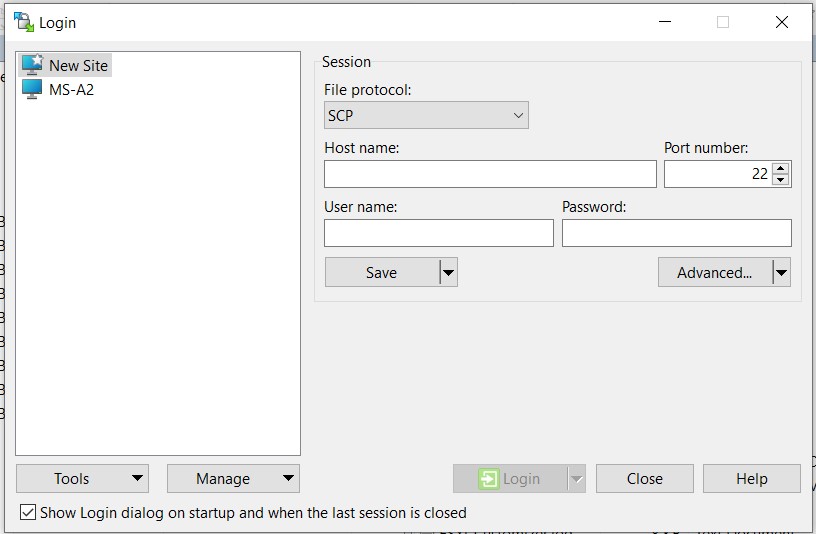Click the Save button
The width and height of the screenshot is (816, 534).
click(381, 273)
